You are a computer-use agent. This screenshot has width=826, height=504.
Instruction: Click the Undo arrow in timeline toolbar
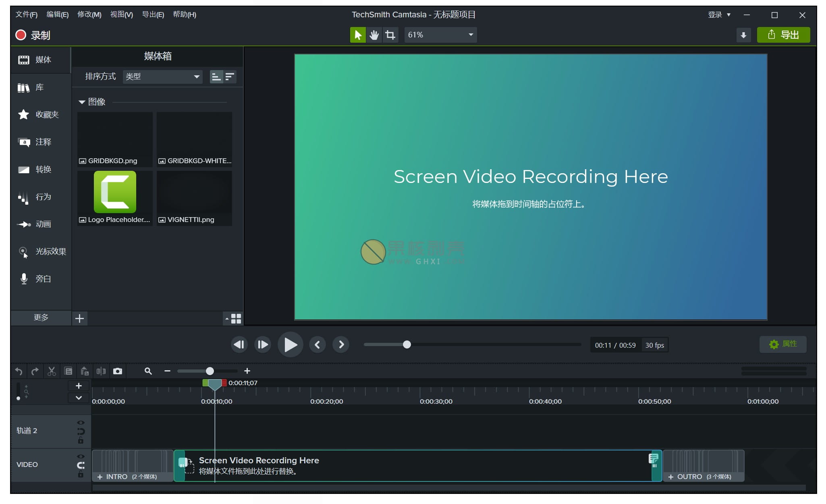coord(19,371)
